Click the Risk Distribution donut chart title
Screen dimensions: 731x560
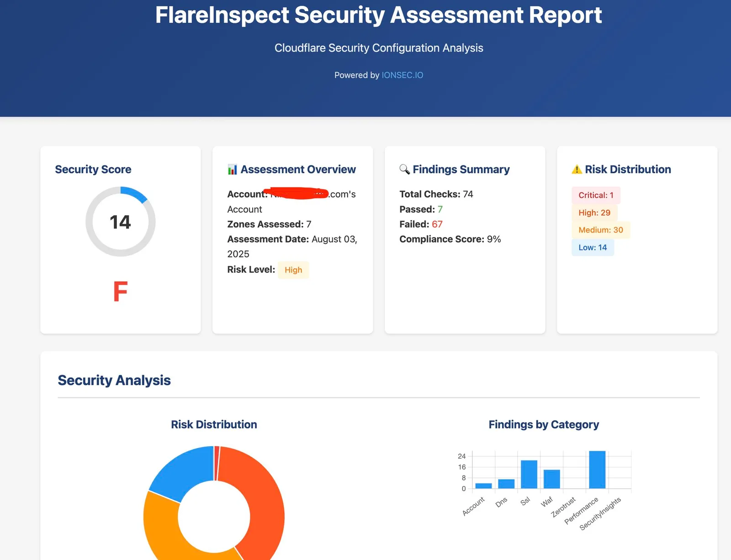[214, 424]
